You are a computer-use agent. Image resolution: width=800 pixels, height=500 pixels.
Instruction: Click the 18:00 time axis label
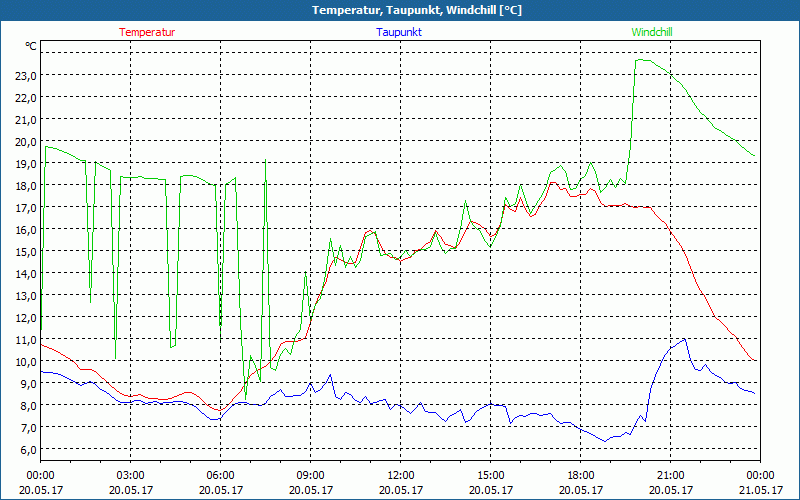pyautogui.click(x=581, y=476)
